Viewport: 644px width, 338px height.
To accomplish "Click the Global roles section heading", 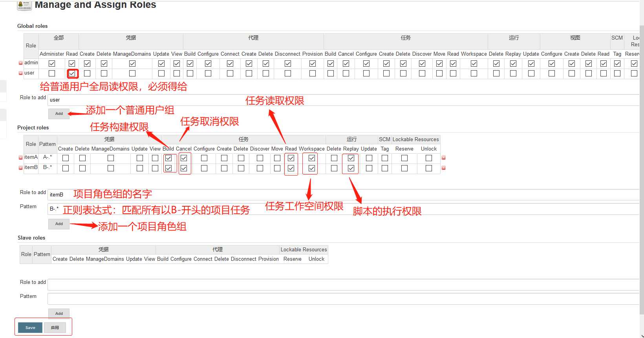I will click(33, 26).
